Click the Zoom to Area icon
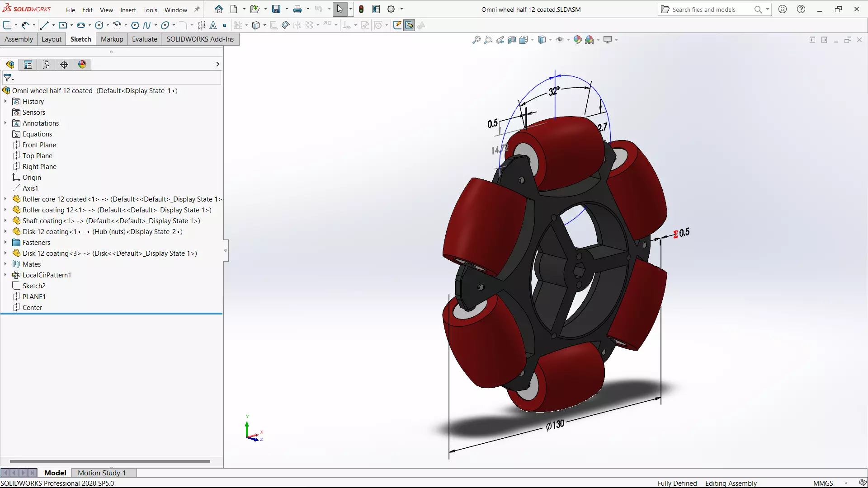 coord(488,40)
